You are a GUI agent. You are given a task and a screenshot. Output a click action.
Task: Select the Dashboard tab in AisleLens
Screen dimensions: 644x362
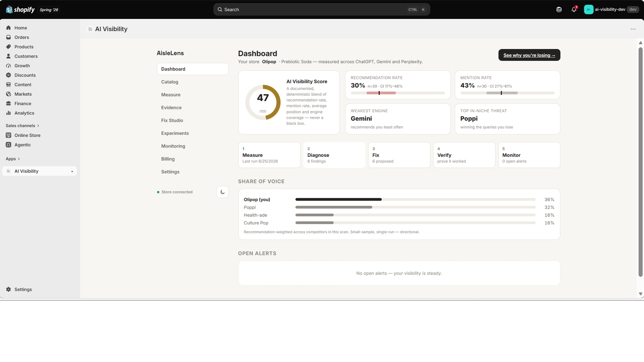point(193,69)
